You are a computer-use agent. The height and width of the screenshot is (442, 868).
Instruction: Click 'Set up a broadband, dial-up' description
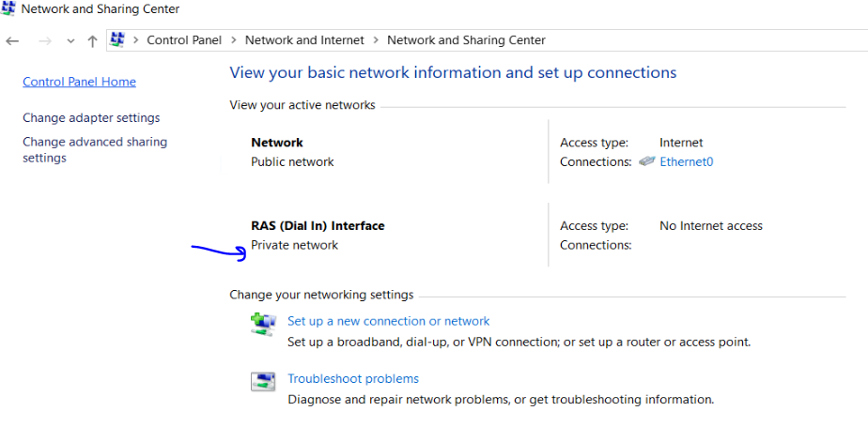pyautogui.click(x=519, y=342)
